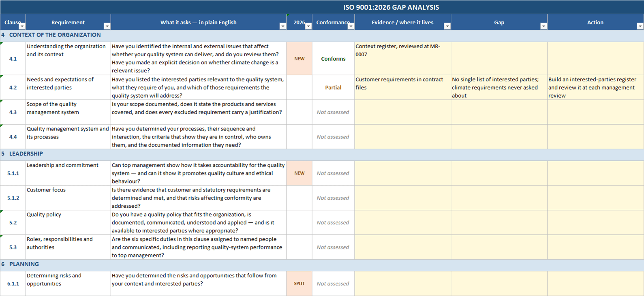Click clause cell '6.1.1'
The height and width of the screenshot is (296, 644).
coord(13,284)
